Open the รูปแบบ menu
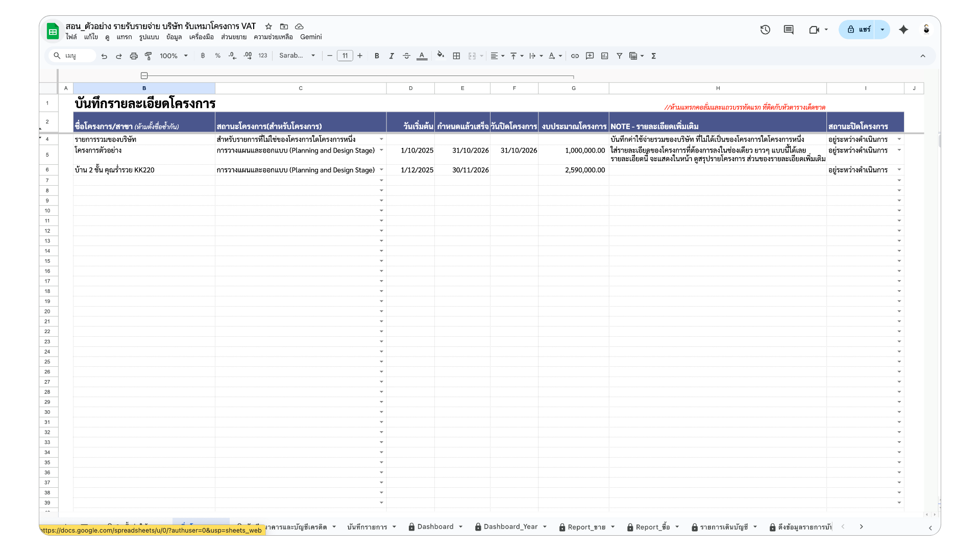This screenshot has width=980, height=551. tap(149, 37)
